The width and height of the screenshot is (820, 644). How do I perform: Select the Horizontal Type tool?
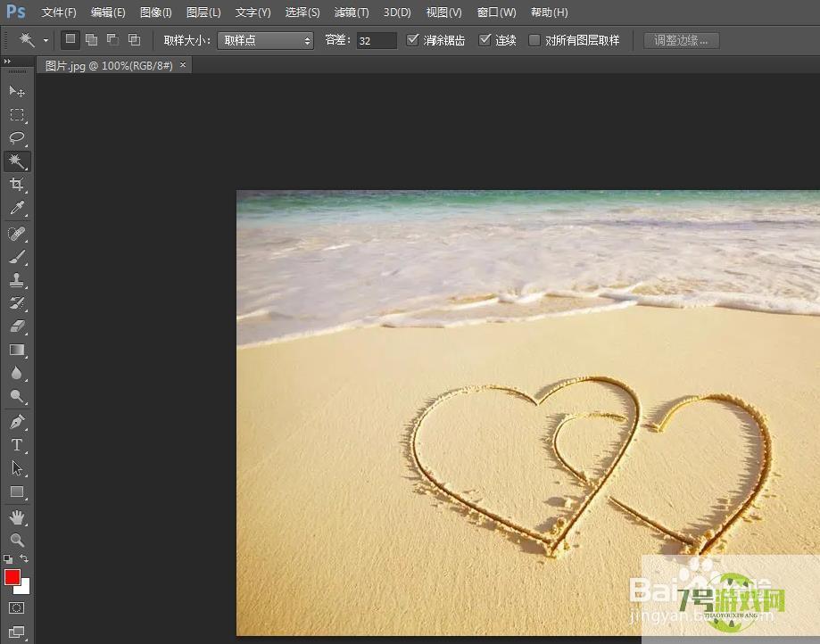(17, 445)
